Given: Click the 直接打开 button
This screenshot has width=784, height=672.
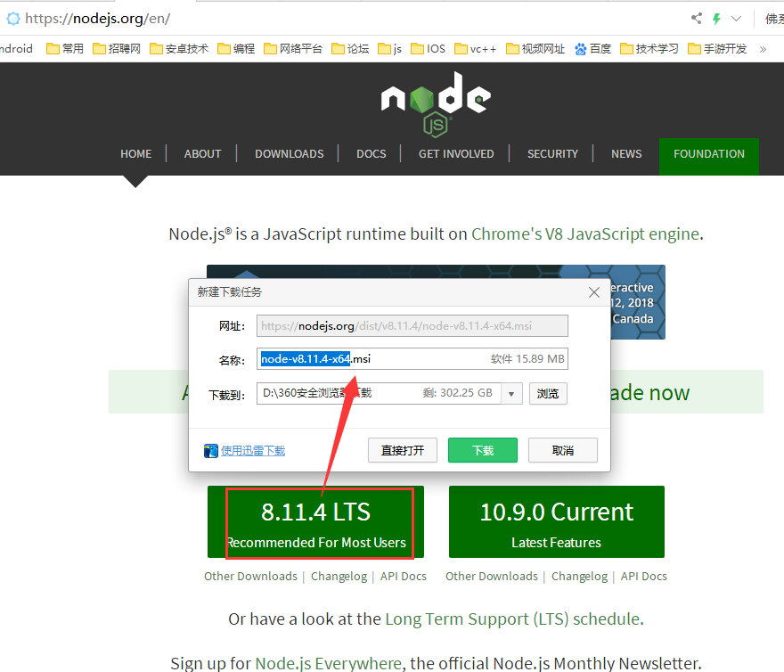Looking at the screenshot, I should point(403,450).
